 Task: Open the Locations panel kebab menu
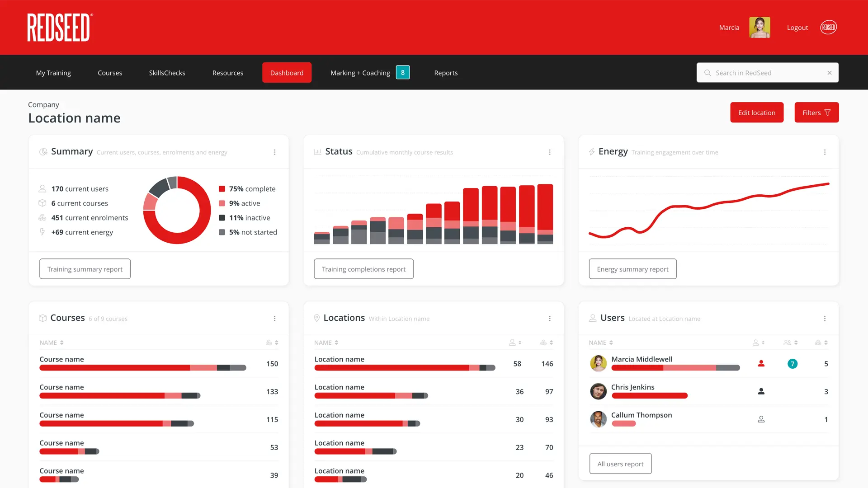click(x=550, y=319)
